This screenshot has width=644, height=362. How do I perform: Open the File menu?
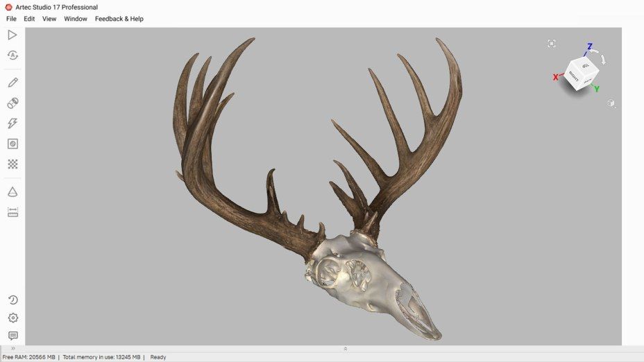point(11,19)
